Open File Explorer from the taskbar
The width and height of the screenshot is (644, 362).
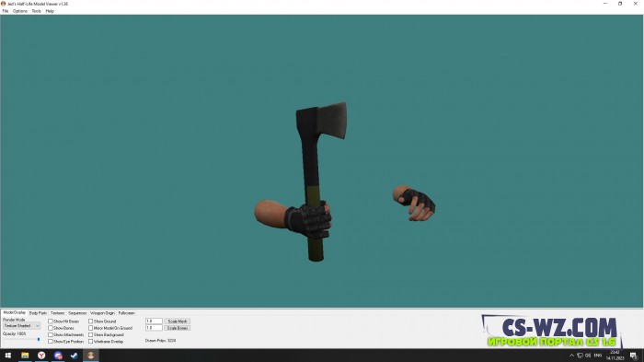pos(25,356)
